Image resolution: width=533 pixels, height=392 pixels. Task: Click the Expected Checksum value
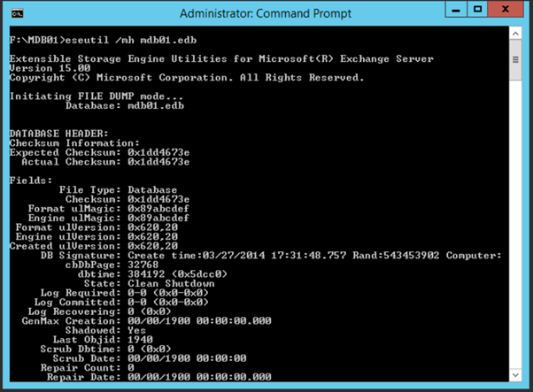(158, 152)
